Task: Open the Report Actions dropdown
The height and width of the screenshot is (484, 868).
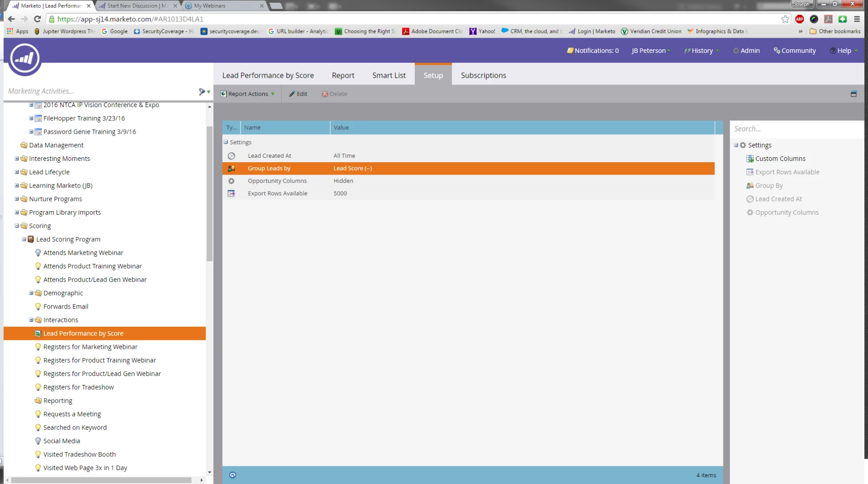Action: tap(247, 94)
